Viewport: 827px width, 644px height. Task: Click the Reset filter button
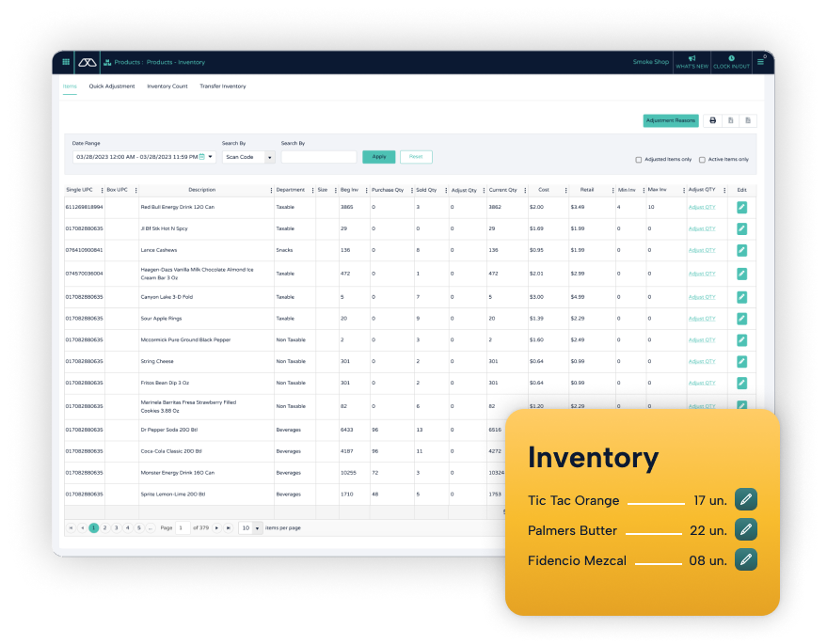point(416,157)
